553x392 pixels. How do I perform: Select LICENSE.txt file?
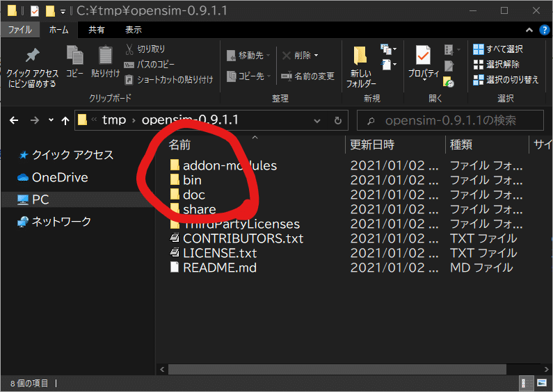(x=213, y=253)
